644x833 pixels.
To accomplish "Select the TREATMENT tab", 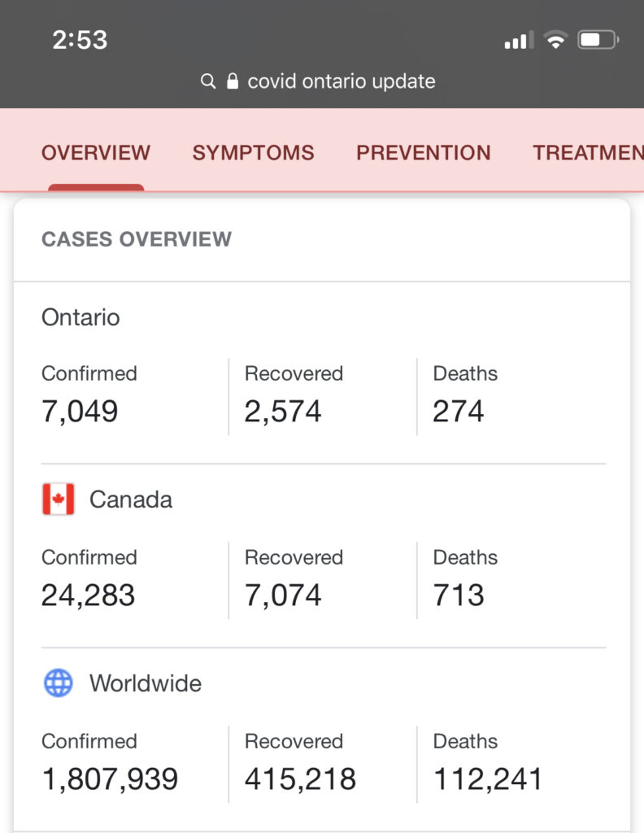I will (587, 153).
